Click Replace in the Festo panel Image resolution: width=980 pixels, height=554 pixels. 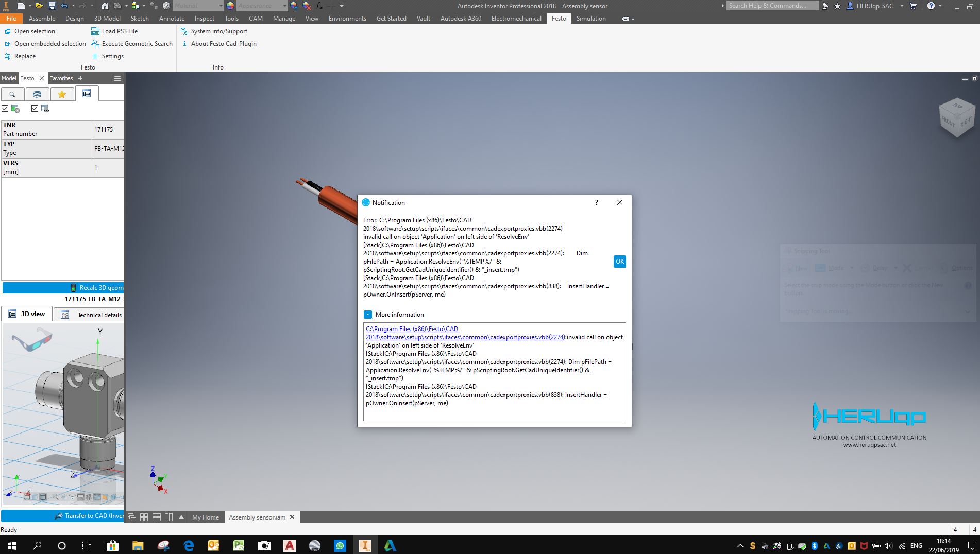tap(20, 56)
